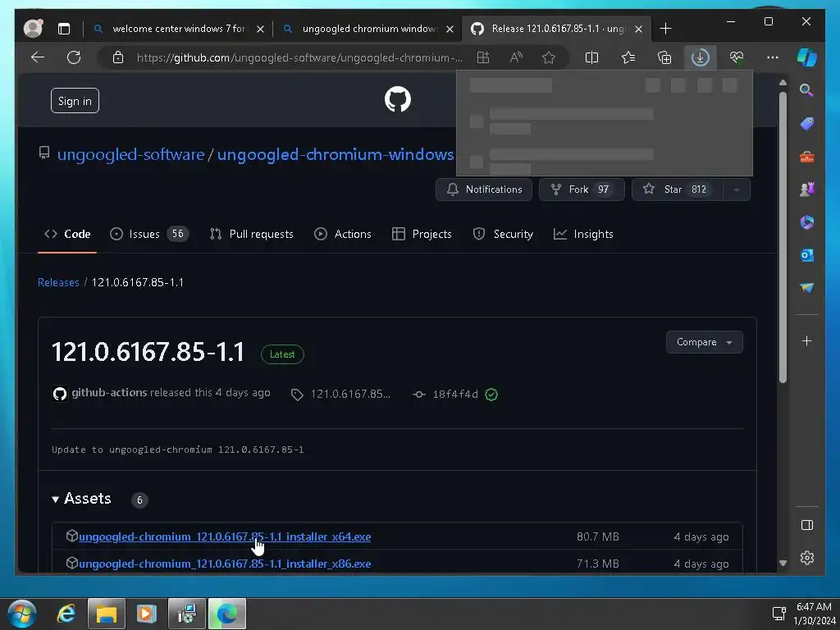840x630 pixels.
Task: Click the GitHub Octocat logo
Action: 398,99
